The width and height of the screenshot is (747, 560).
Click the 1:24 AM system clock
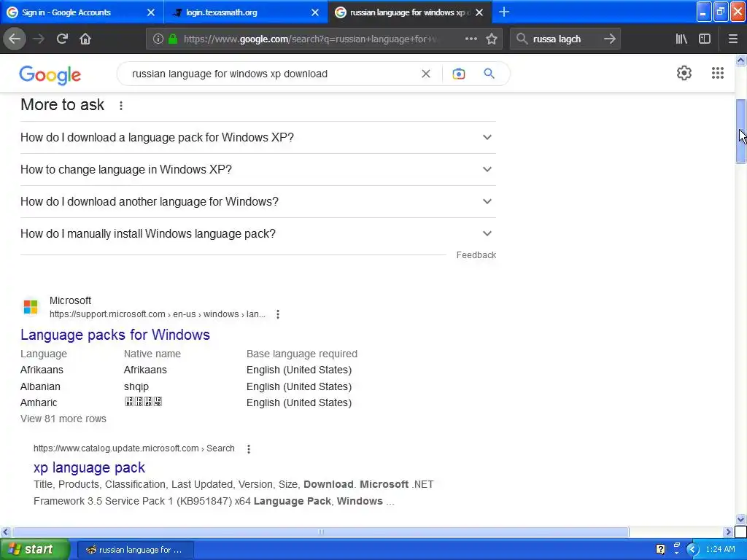pyautogui.click(x=720, y=550)
